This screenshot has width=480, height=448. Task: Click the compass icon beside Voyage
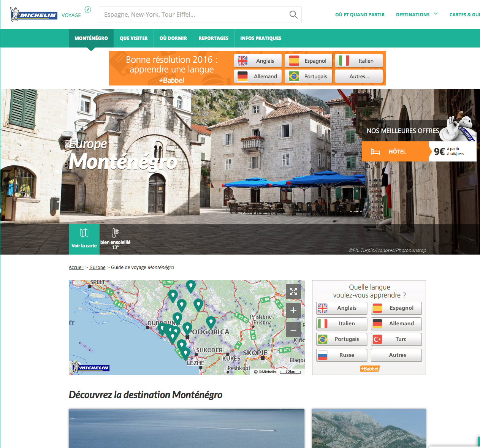tap(88, 10)
